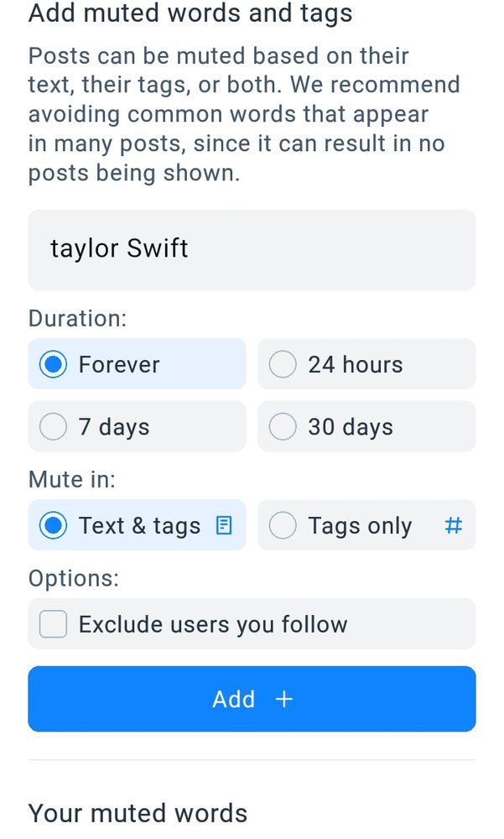The image size is (504, 839).
Task: Click the Exclude users you follow label text
Action: point(213,624)
